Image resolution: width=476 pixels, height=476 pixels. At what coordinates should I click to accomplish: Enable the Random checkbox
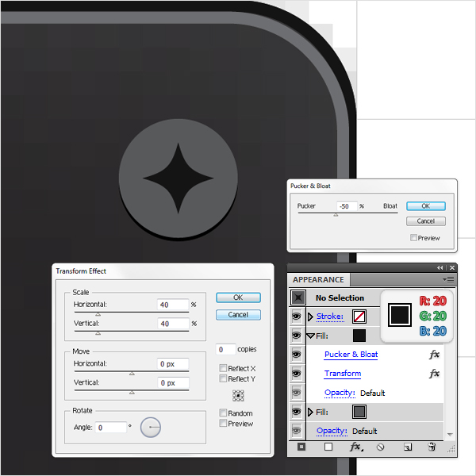(223, 413)
